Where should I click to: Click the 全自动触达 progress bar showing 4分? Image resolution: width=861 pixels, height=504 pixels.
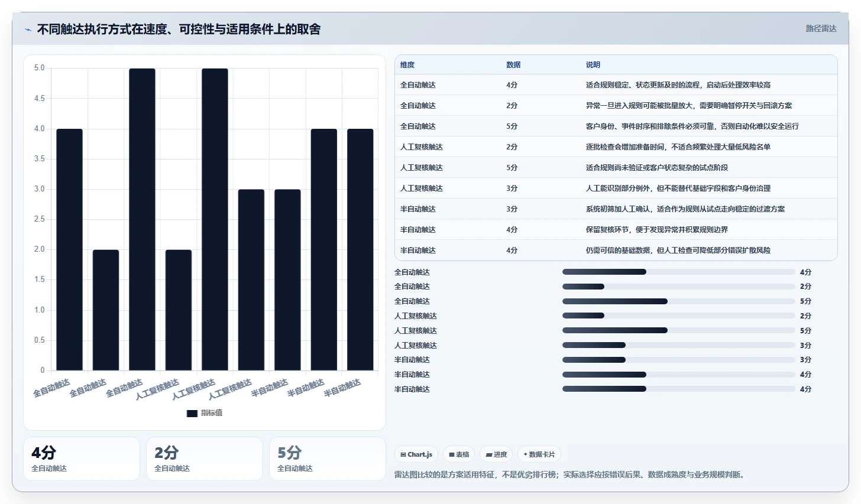pos(678,272)
